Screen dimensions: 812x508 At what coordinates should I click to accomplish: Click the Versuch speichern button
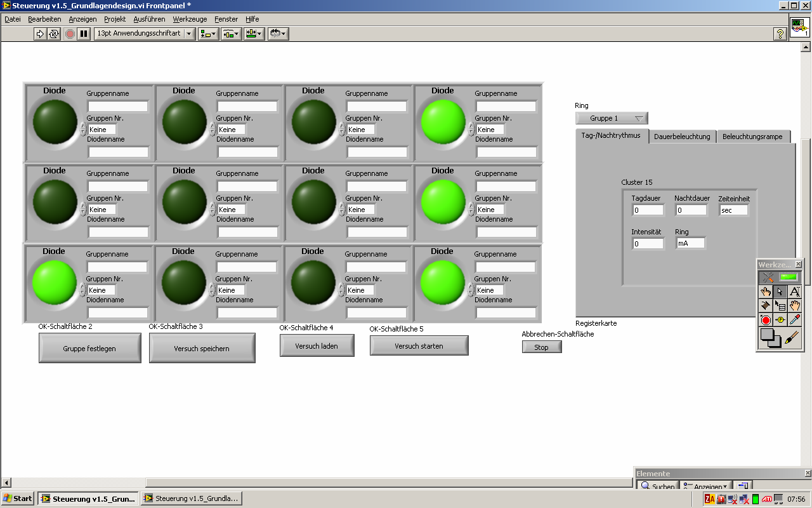point(202,349)
